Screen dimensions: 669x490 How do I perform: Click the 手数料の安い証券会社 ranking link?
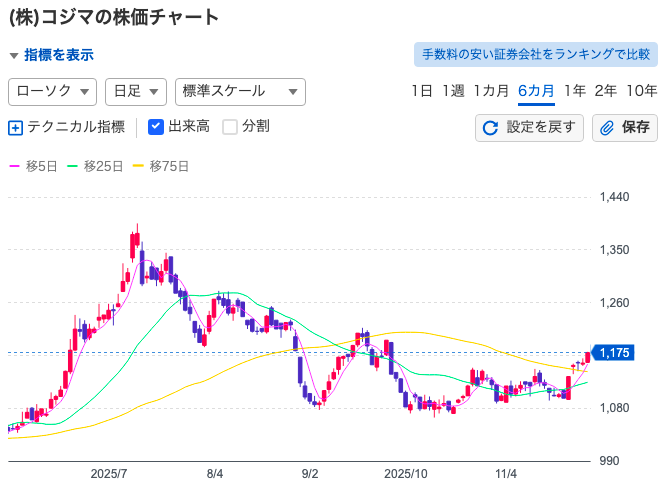pos(535,54)
